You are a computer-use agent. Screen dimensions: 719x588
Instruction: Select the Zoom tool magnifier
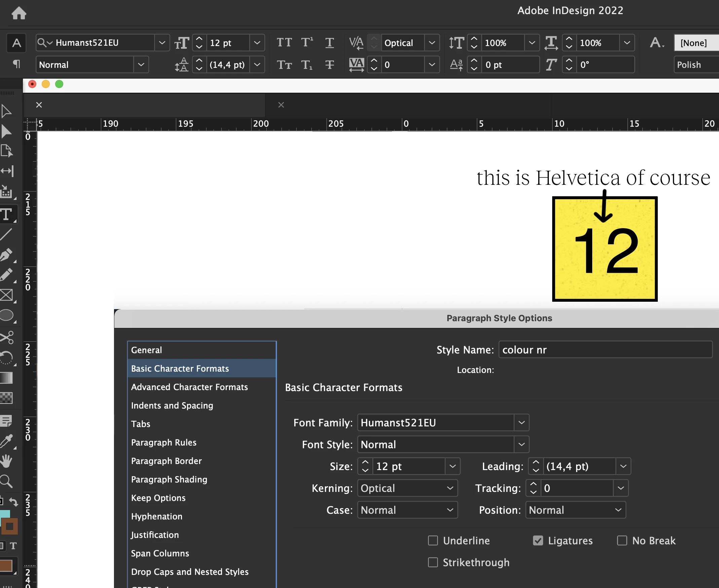tap(6, 481)
